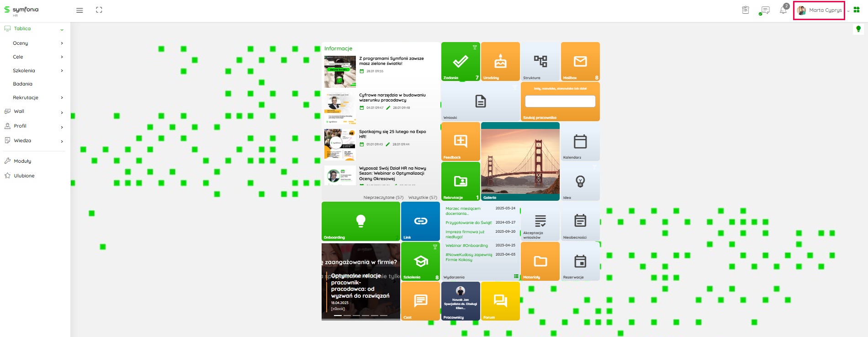Open the Zadania tile
The image size is (868, 337).
pyautogui.click(x=460, y=62)
